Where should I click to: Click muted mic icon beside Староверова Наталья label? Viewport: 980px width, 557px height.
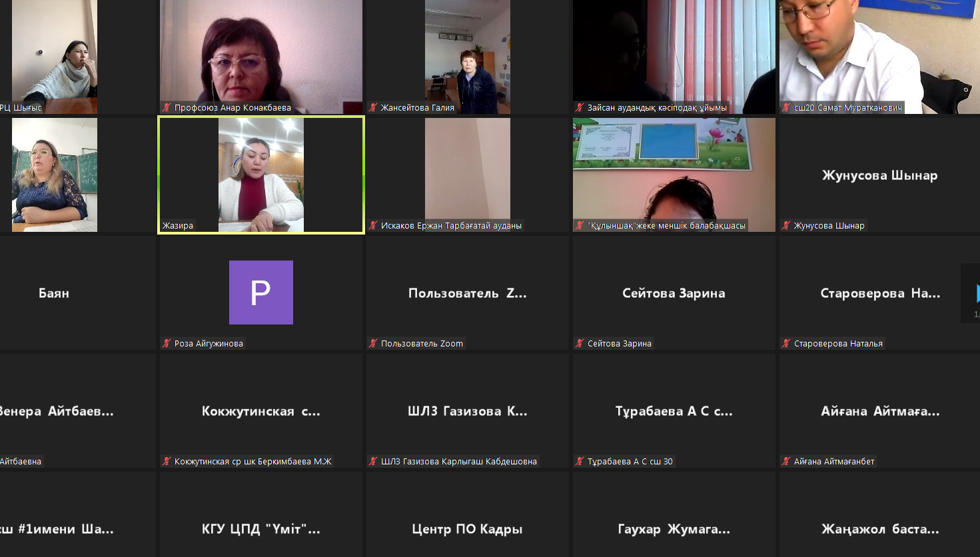(x=786, y=343)
